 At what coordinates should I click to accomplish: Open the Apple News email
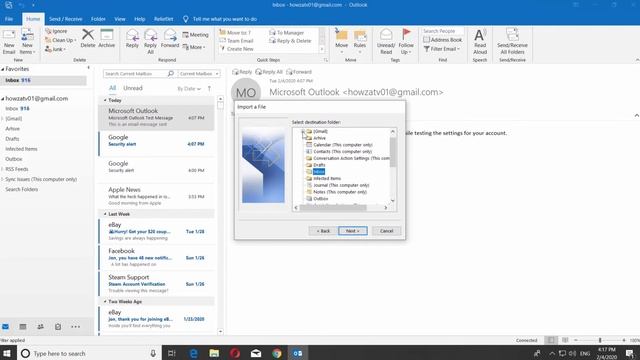coord(157,196)
